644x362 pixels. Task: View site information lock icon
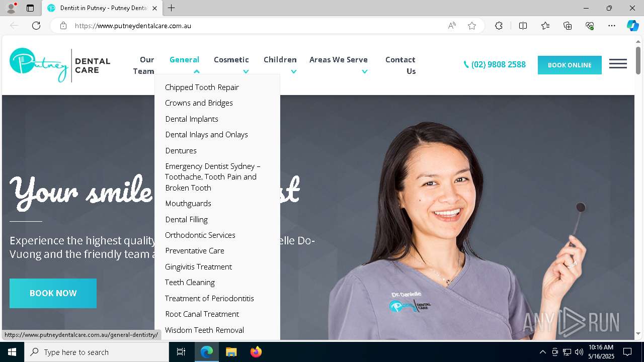pos(63,26)
